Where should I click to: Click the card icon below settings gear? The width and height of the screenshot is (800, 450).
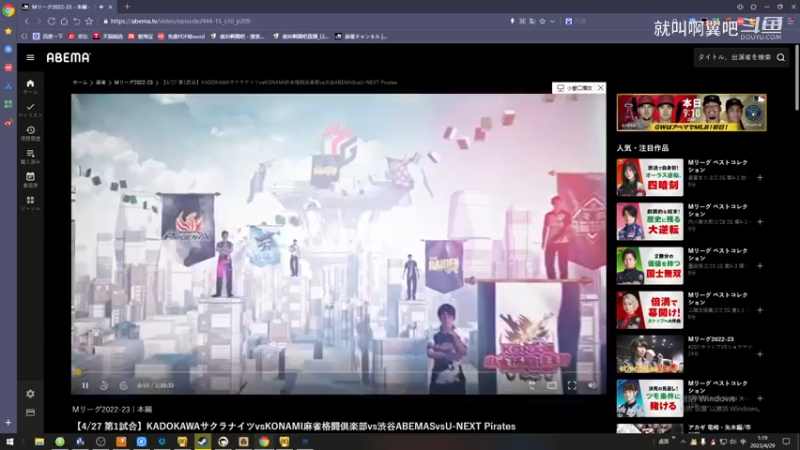point(30,412)
